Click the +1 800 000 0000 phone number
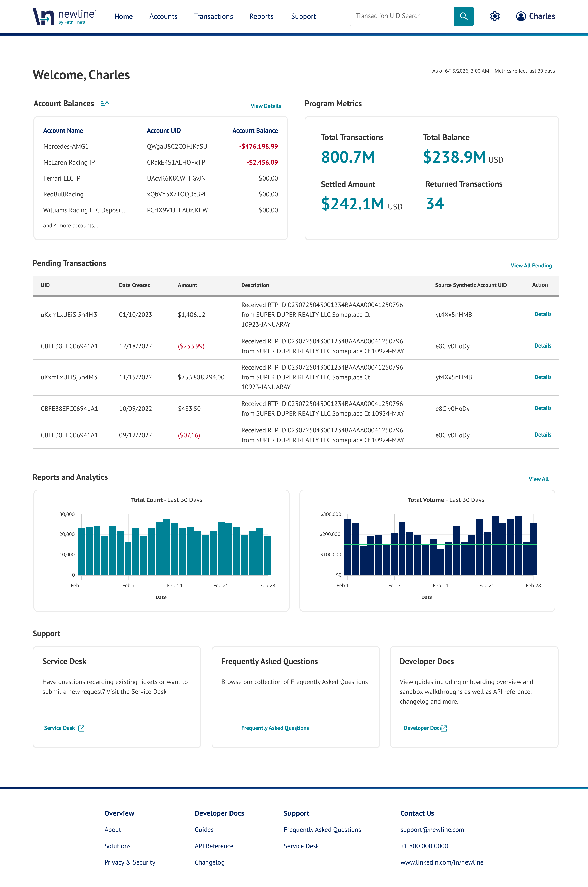Image resolution: width=588 pixels, height=887 pixels. pyautogui.click(x=424, y=846)
